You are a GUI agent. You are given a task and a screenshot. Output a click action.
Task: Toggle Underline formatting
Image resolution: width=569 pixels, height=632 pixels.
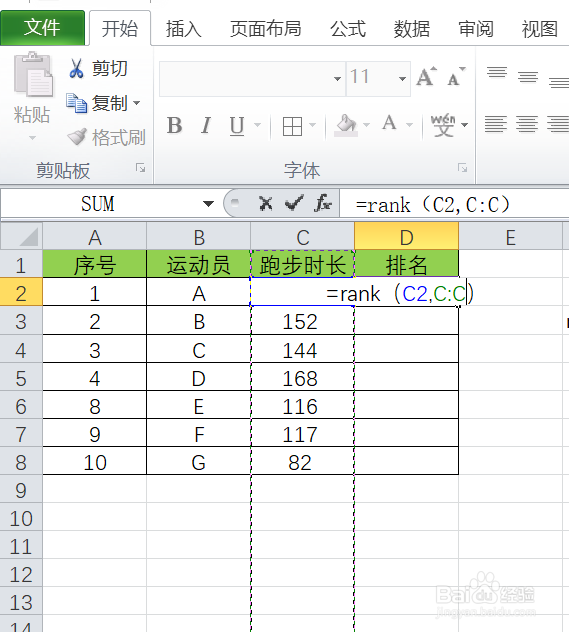coord(237,125)
